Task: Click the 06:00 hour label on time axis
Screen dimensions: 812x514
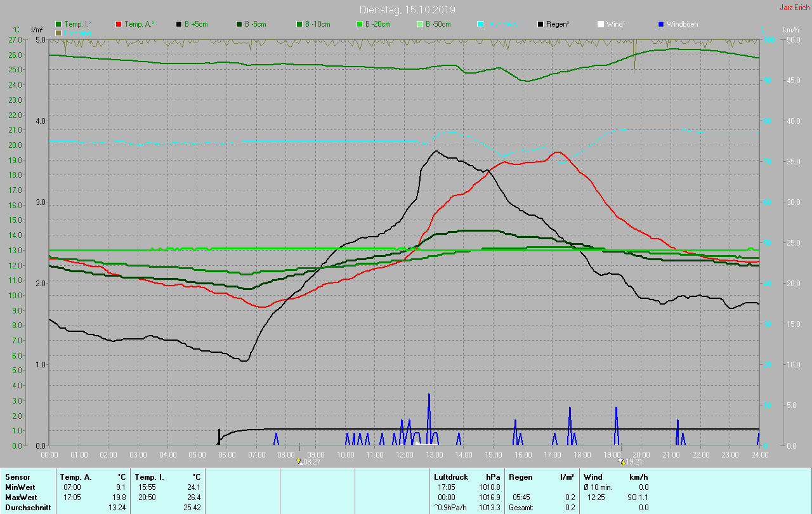Action: pos(226,454)
